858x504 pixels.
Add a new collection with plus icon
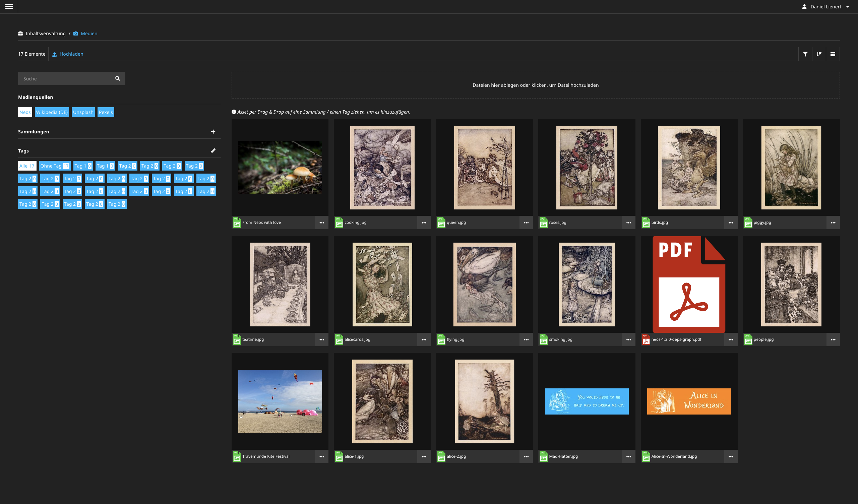tap(213, 132)
